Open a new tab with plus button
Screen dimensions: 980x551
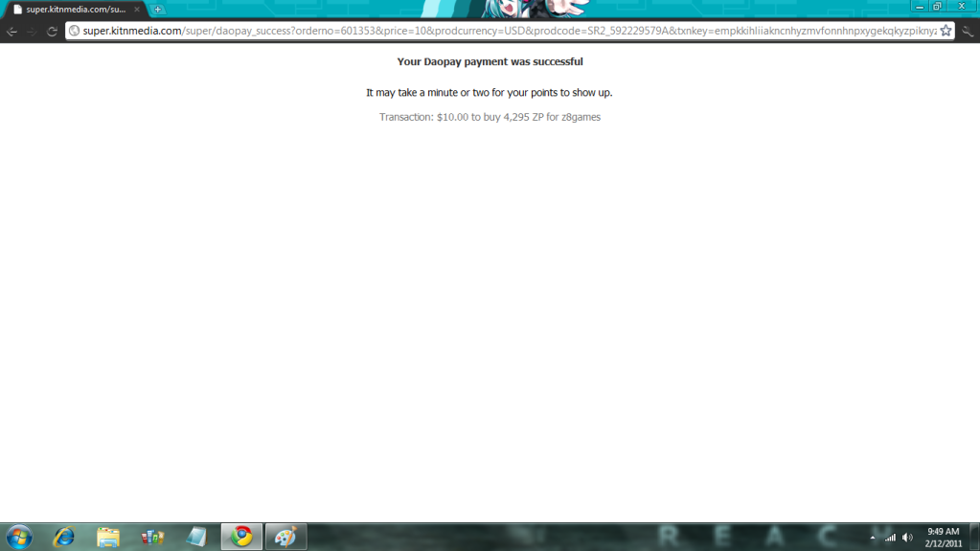(158, 10)
